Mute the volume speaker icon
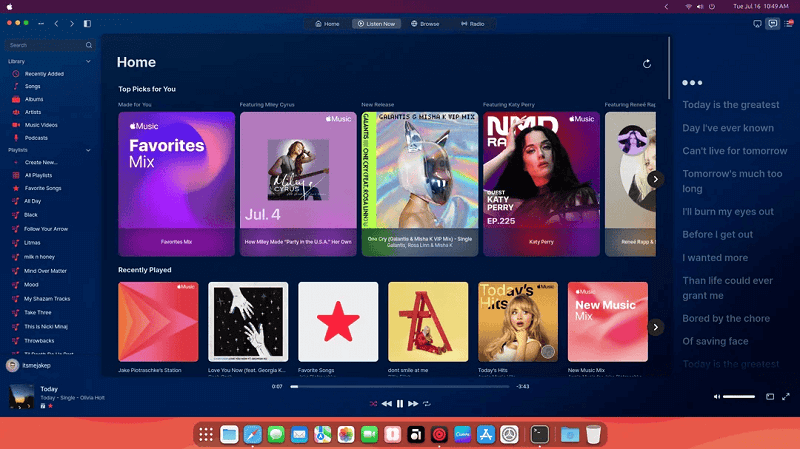 [717, 396]
